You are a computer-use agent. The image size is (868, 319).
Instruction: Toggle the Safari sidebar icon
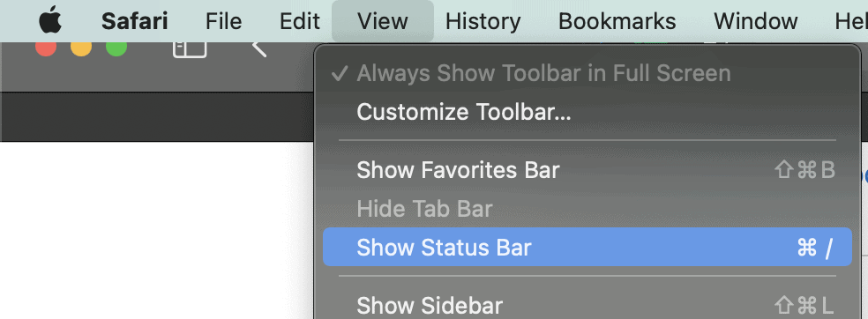tap(190, 49)
